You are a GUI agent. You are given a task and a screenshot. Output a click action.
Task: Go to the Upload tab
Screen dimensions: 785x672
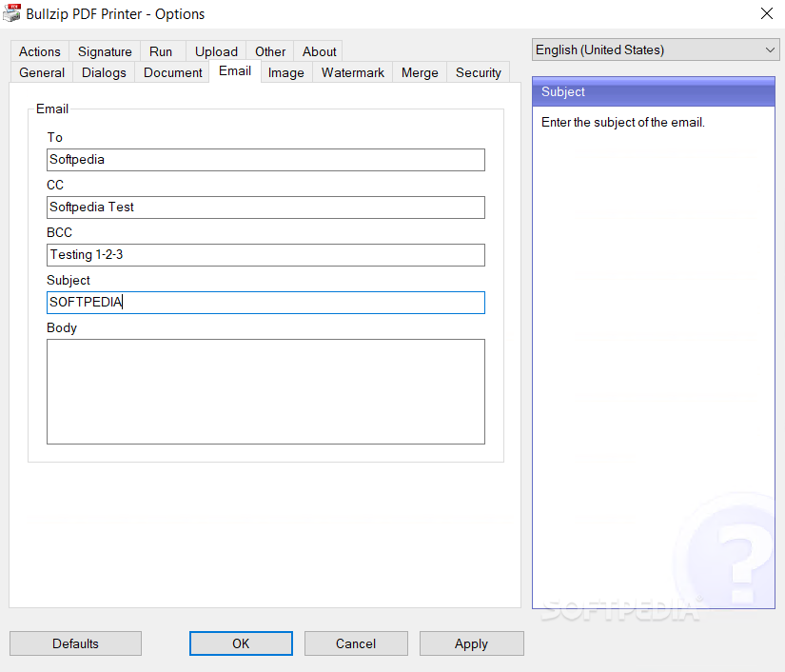(x=216, y=51)
